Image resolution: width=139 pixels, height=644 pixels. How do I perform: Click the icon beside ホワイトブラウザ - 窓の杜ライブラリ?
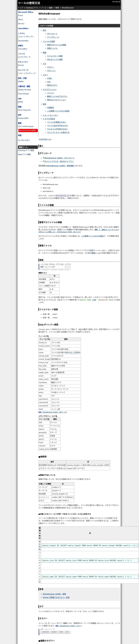point(44,161)
